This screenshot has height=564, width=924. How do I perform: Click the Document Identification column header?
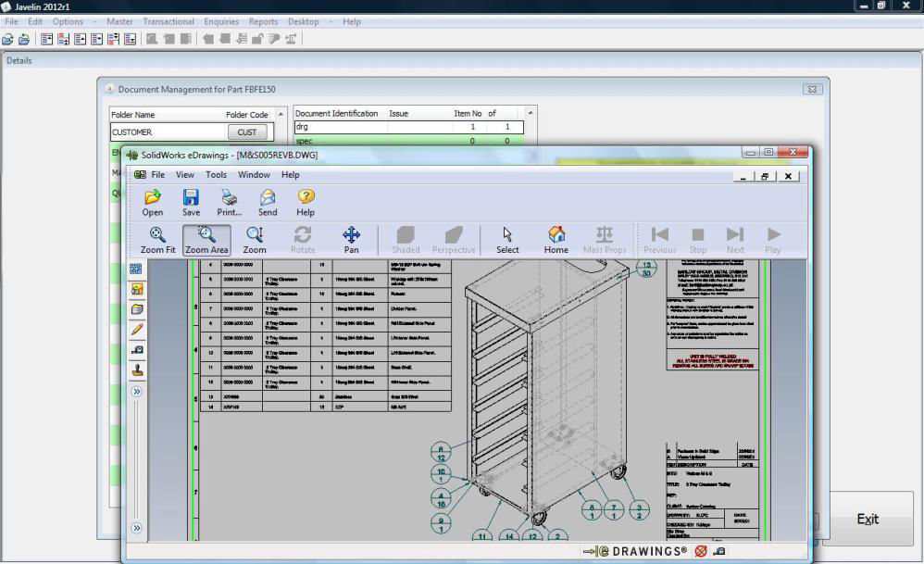tap(336, 113)
